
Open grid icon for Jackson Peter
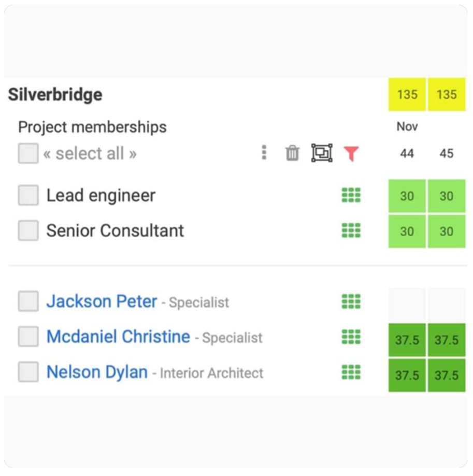(x=351, y=301)
